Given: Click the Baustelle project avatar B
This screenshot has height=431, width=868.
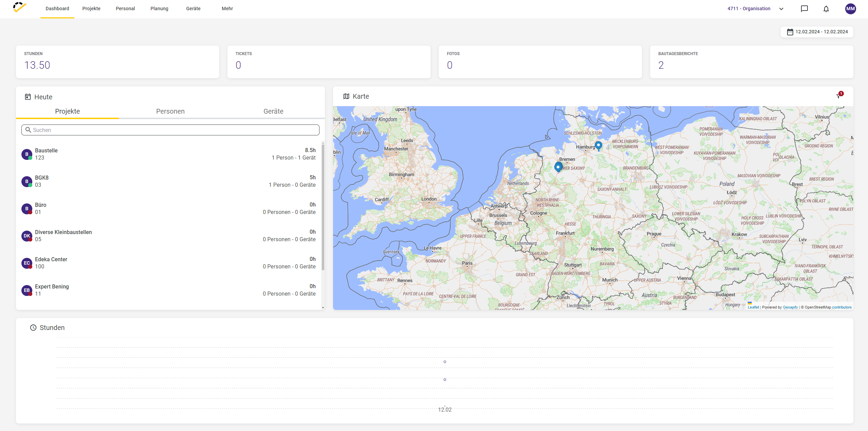Looking at the screenshot, I should 27,154.
